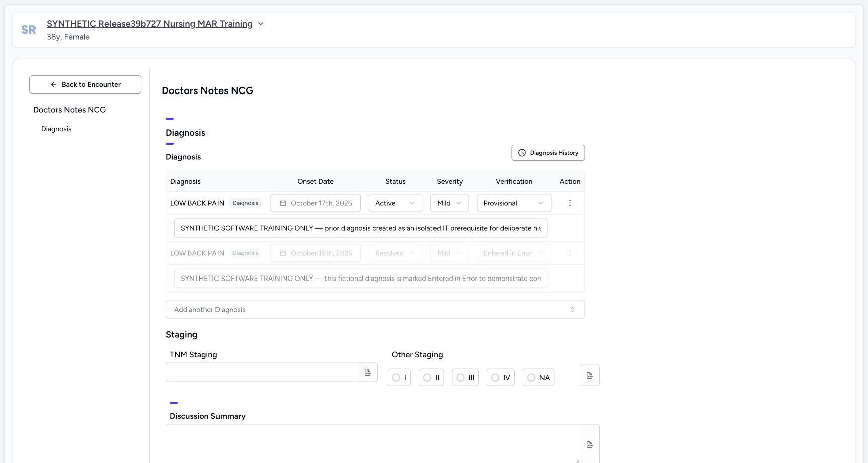Select stage IV radio button
Viewport: 868px width, 463px height.
point(495,378)
